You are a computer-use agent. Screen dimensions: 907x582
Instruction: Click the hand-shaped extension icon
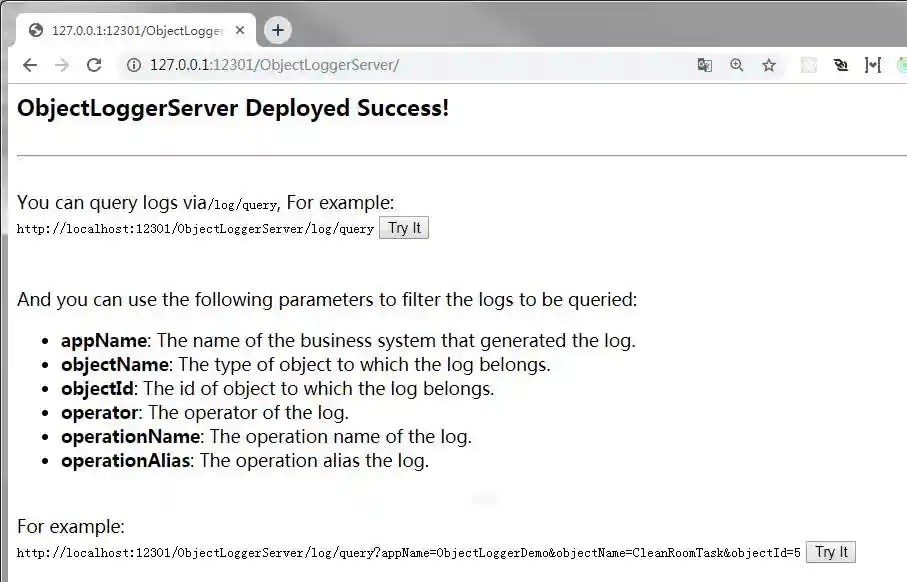(841, 65)
